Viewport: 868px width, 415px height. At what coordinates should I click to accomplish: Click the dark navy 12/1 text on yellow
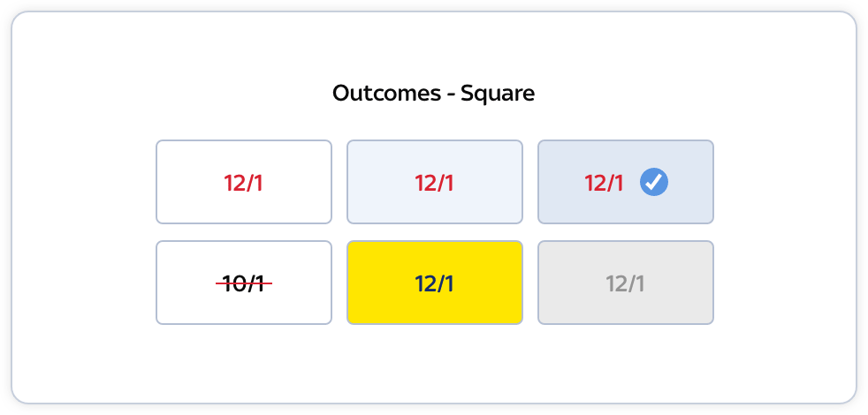pyautogui.click(x=434, y=283)
